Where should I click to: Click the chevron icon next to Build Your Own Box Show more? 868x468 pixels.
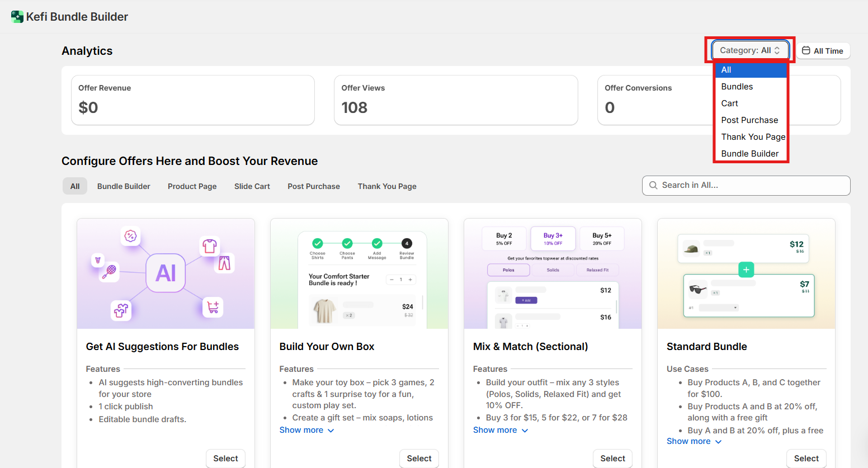coord(331,431)
